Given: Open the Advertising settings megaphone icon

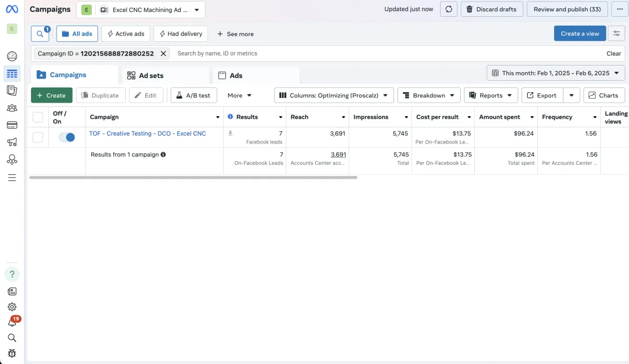Looking at the screenshot, I should [12, 142].
